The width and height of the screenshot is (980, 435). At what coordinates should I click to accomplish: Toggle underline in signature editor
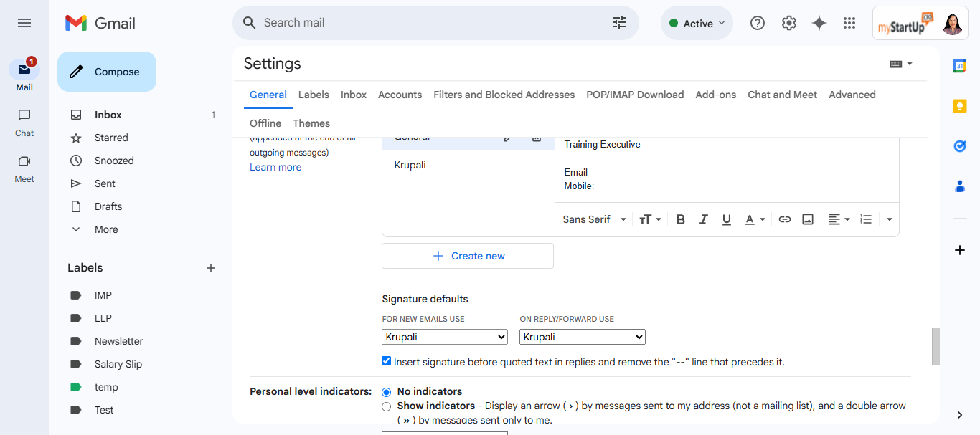click(727, 219)
